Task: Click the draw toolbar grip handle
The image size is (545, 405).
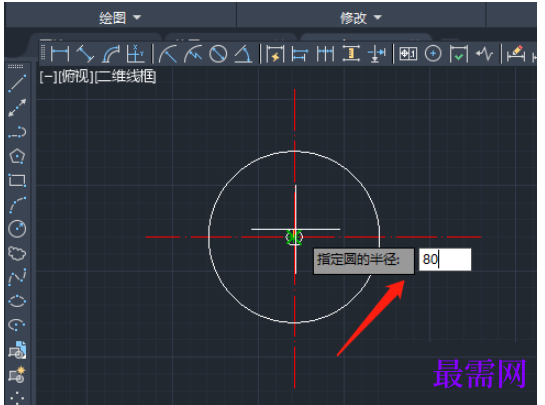Action: pyautogui.click(x=16, y=66)
